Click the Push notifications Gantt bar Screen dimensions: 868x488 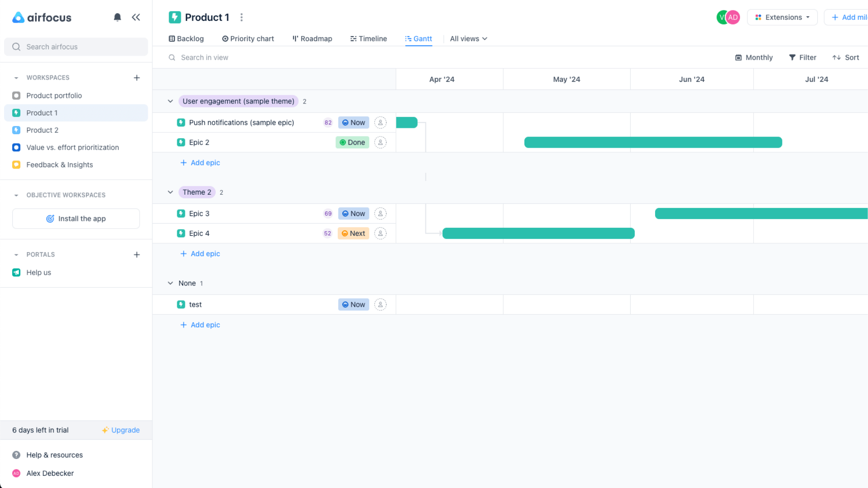click(x=406, y=122)
